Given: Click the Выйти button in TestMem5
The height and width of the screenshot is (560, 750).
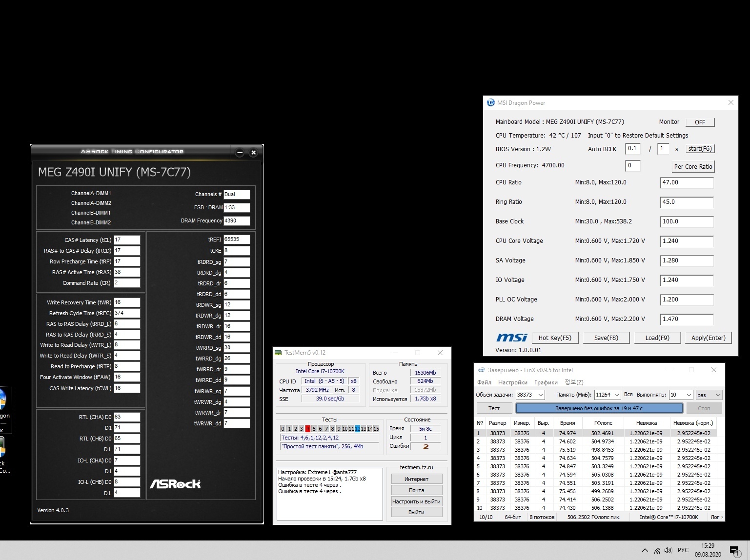Looking at the screenshot, I should (416, 512).
